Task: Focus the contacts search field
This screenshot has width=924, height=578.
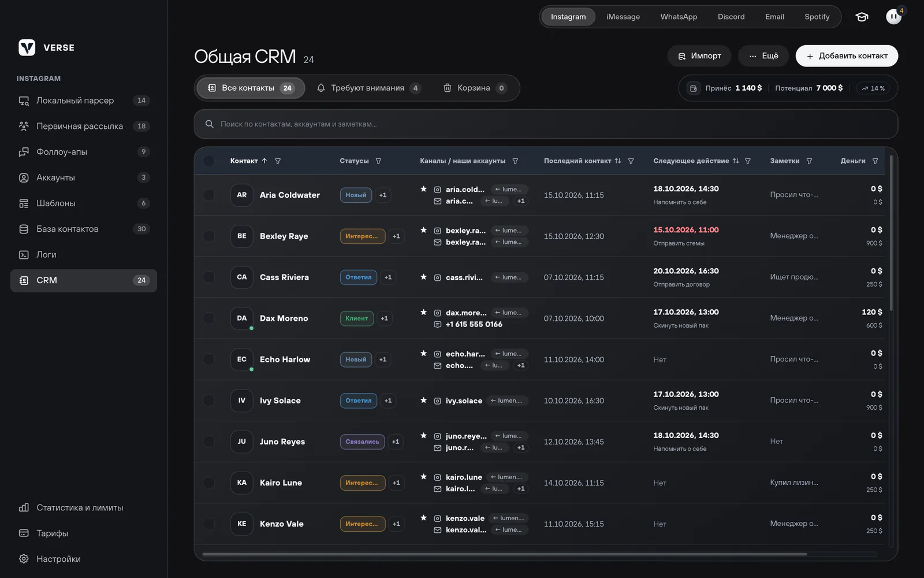Action: (x=546, y=124)
